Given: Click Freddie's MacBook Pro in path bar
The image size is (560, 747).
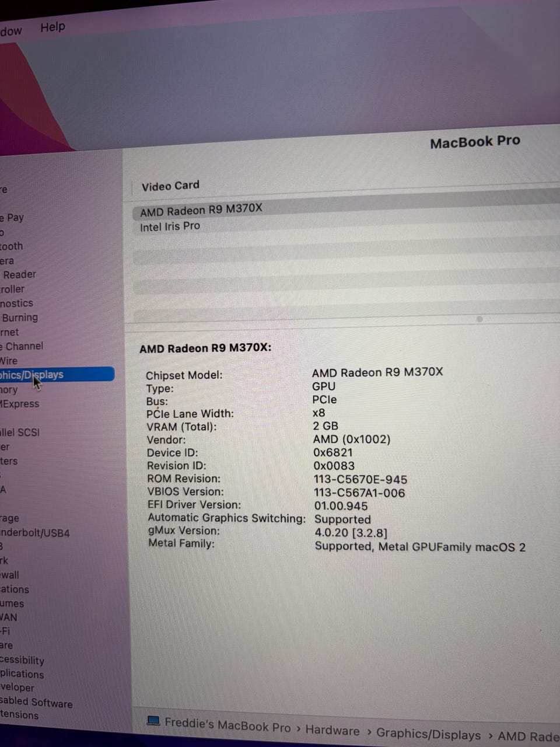Looking at the screenshot, I should tap(228, 725).
